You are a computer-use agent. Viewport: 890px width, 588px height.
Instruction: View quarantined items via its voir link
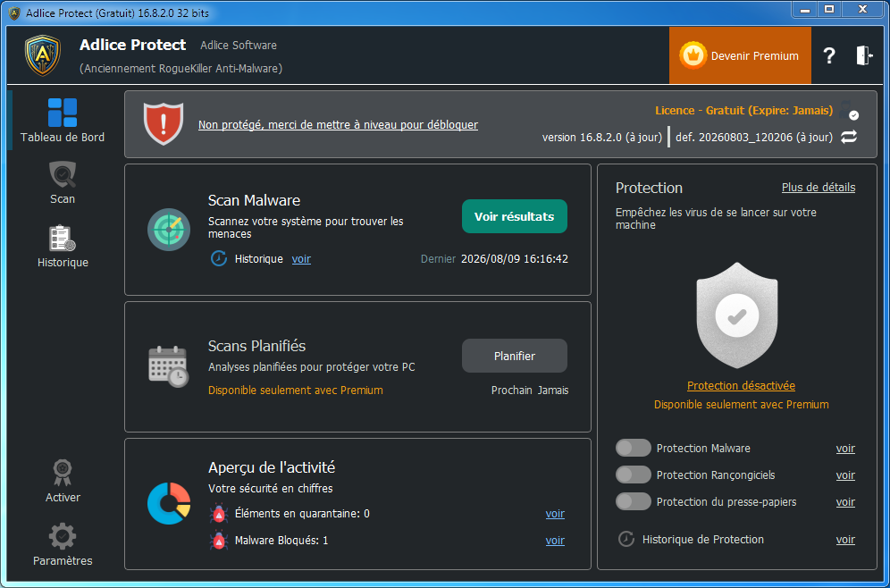tap(555, 514)
